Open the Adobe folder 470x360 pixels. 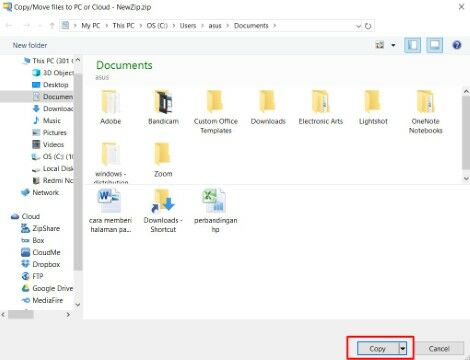pyautogui.click(x=110, y=107)
